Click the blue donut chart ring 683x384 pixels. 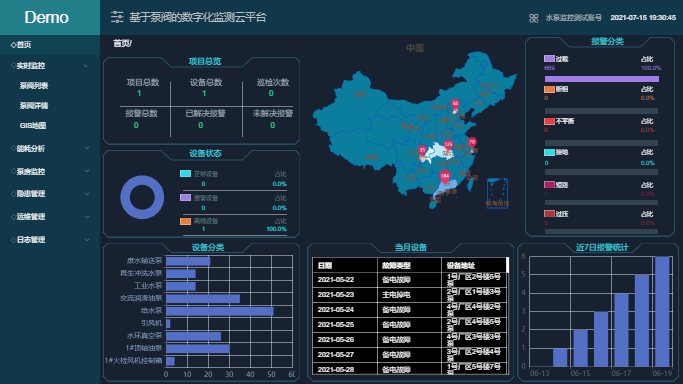(142, 197)
